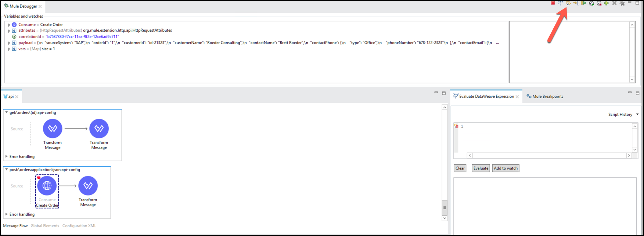Click the Add to watch button

[x=506, y=168]
